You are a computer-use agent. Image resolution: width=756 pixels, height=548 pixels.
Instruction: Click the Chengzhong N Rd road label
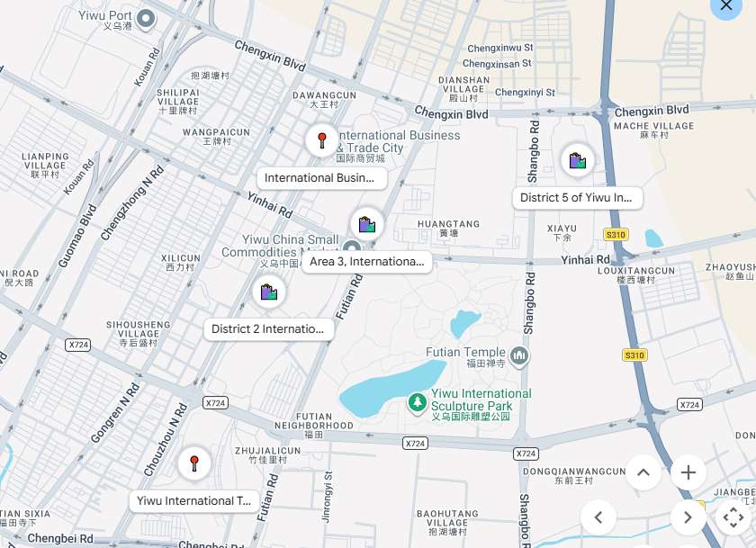(x=132, y=202)
